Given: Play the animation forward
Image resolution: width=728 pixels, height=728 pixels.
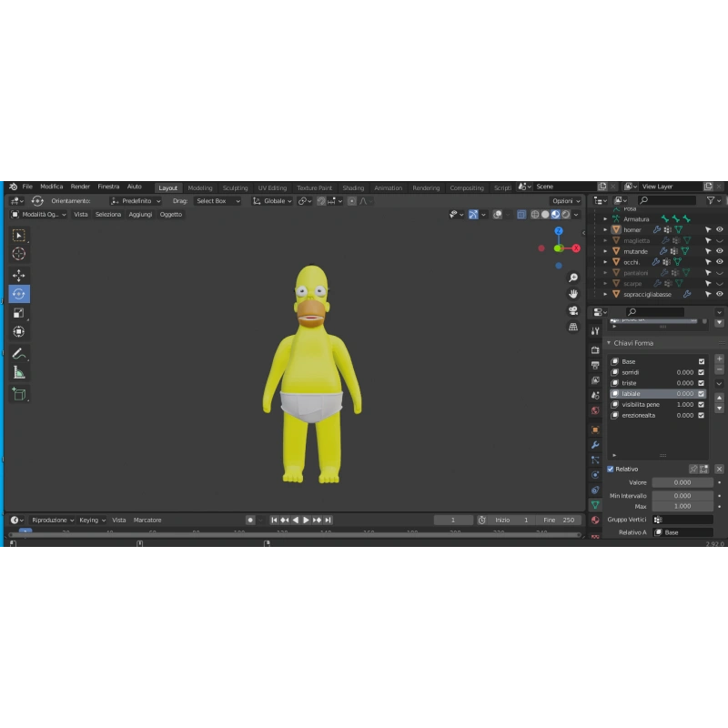Looking at the screenshot, I should click(306, 520).
